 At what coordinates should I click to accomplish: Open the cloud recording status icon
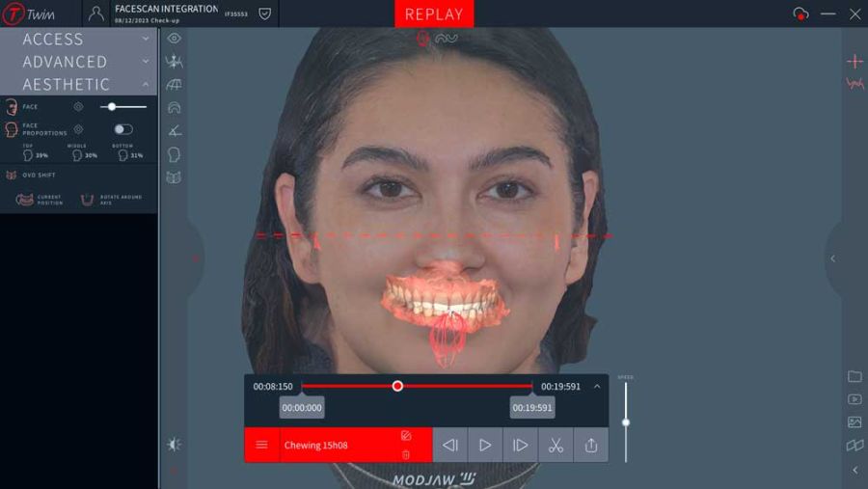[800, 14]
